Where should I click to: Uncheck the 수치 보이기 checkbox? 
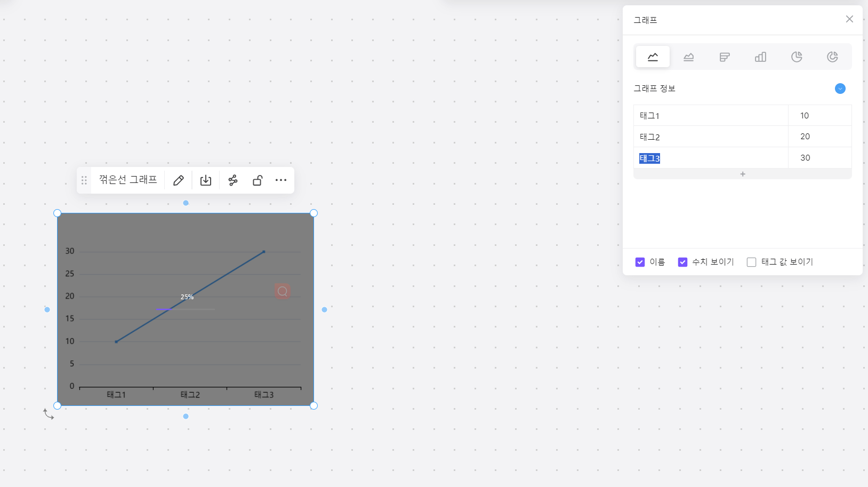pyautogui.click(x=682, y=262)
